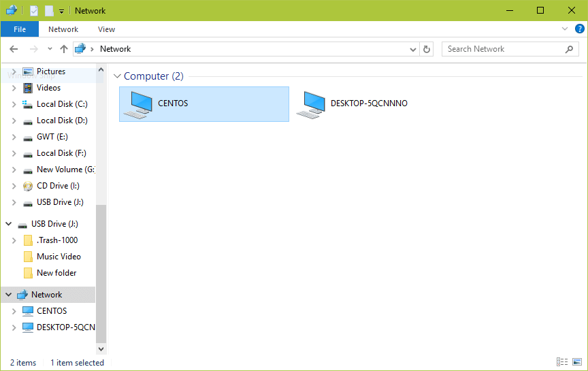Switch to Large icons view layout
The width and height of the screenshot is (588, 371).
(x=577, y=362)
